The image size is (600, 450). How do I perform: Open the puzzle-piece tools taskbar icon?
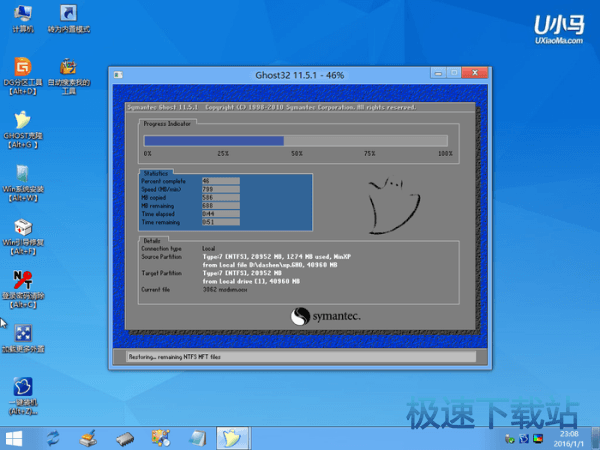point(161,439)
